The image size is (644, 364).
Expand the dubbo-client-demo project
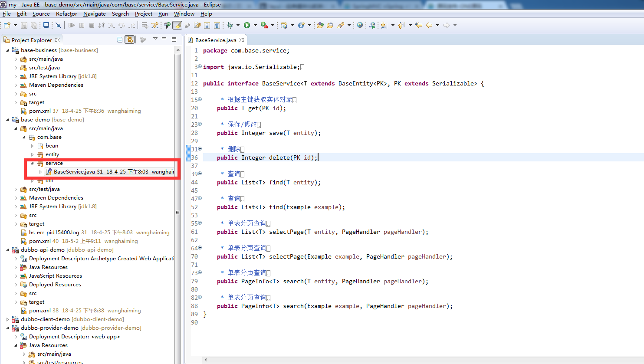[x=8, y=319]
